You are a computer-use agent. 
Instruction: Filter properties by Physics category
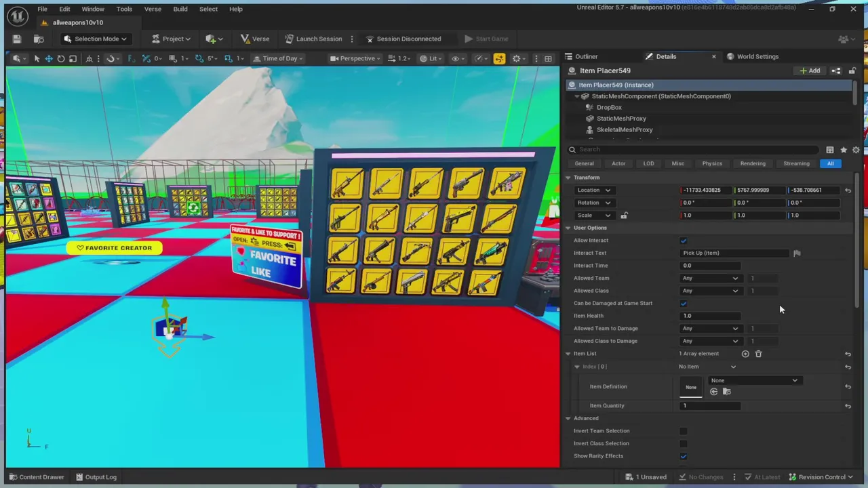712,163
